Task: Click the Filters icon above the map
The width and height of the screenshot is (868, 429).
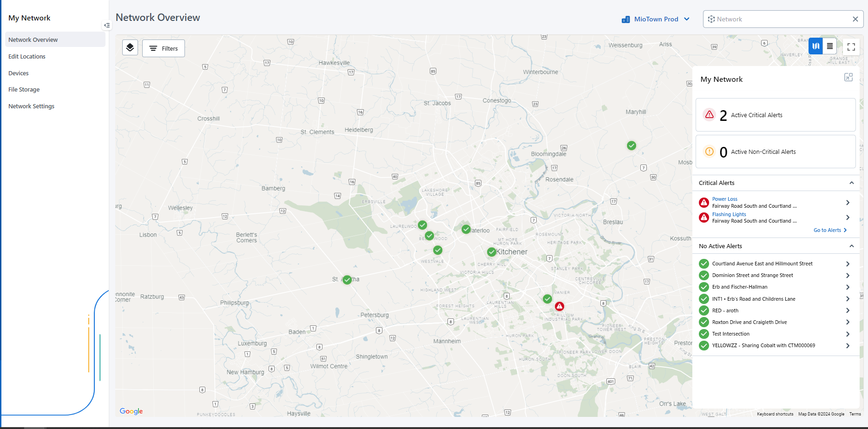Action: click(153, 48)
